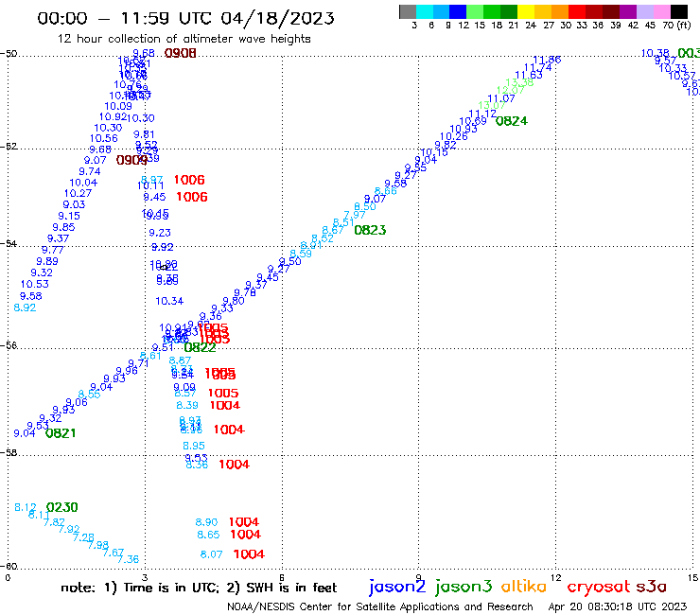Image resolution: width=700 pixels, height=615 pixels.
Task: Click the green time label '0824'
Action: pos(512,121)
